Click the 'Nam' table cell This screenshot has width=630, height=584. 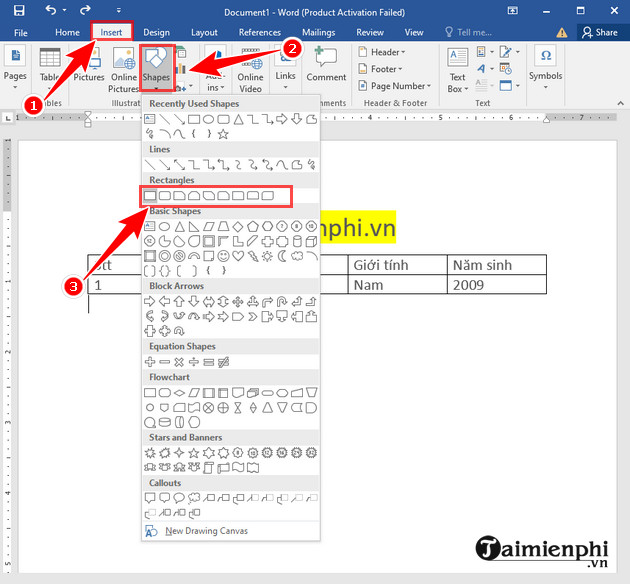(x=397, y=284)
